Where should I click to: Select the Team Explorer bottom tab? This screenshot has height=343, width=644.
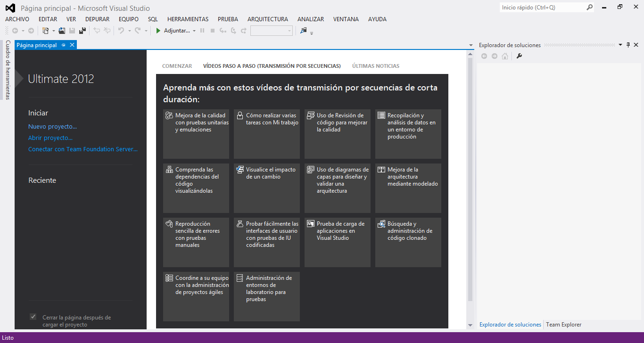(564, 325)
